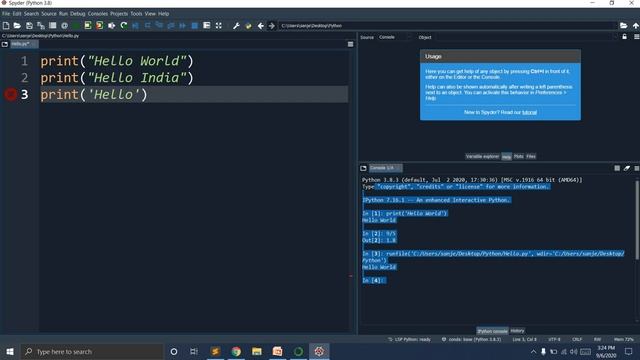Image resolution: width=640 pixels, height=360 pixels.
Task: Switch to the Variable explorer tab
Action: 482,156
